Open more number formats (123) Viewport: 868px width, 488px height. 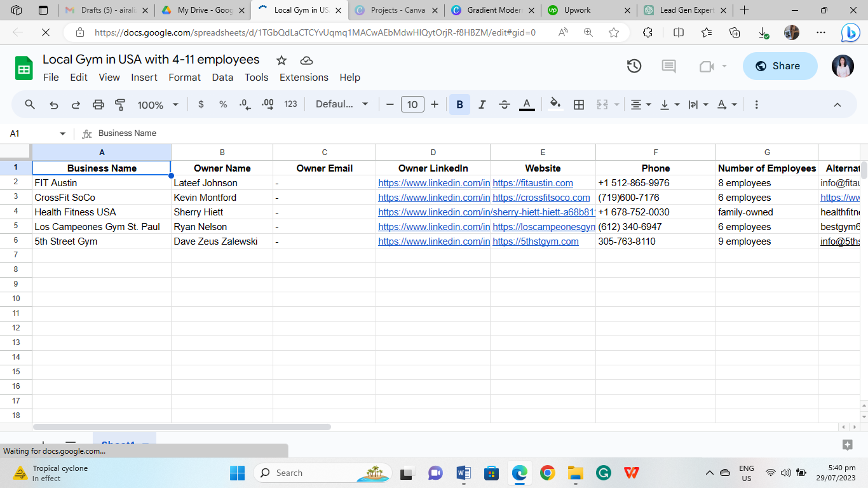290,104
